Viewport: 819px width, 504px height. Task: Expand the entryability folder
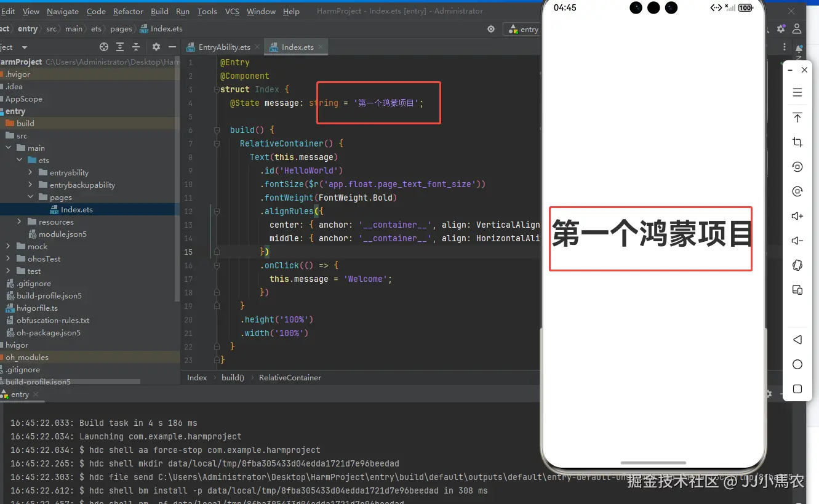(30, 172)
